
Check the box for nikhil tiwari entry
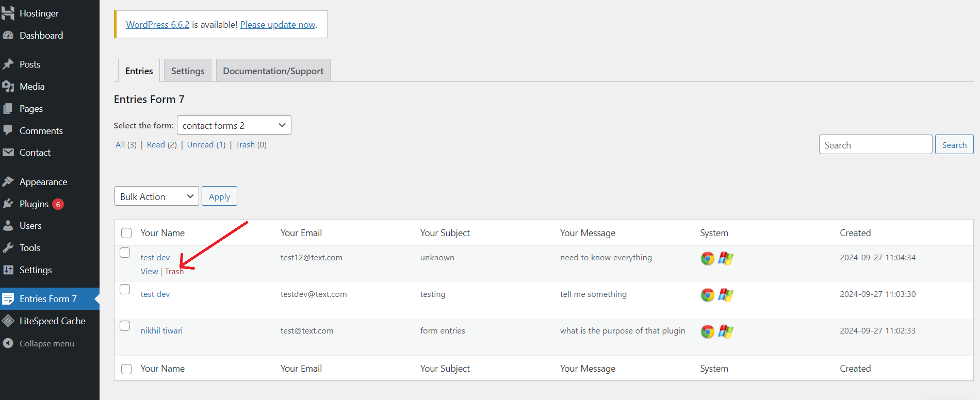point(125,326)
